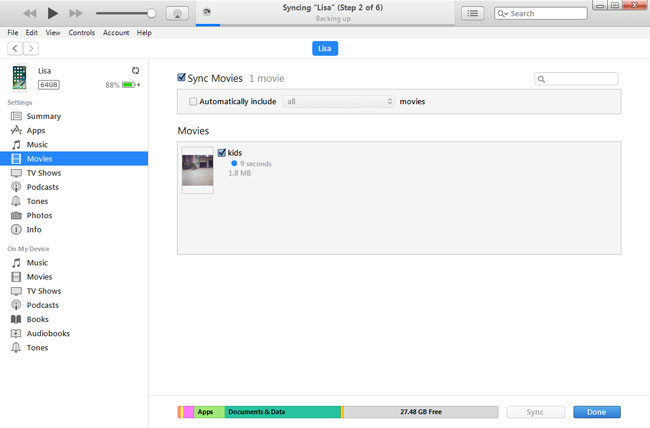Viewport: 650px width, 428px height.
Task: Click the 1.8 MB size text
Action: coord(240,173)
